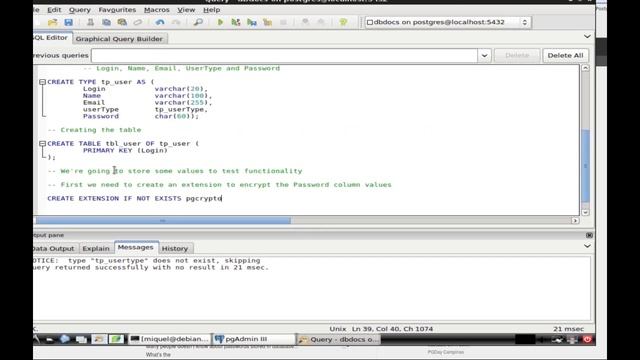Viewport: 640px width, 360px height.
Task: Open the blue globe browser icon in taskbar
Action: point(64,339)
